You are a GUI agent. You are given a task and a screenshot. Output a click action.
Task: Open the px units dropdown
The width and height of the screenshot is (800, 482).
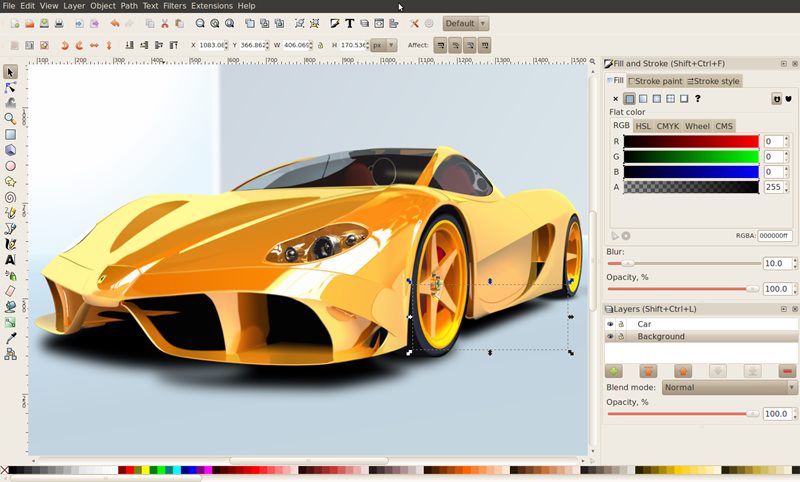pyautogui.click(x=384, y=45)
